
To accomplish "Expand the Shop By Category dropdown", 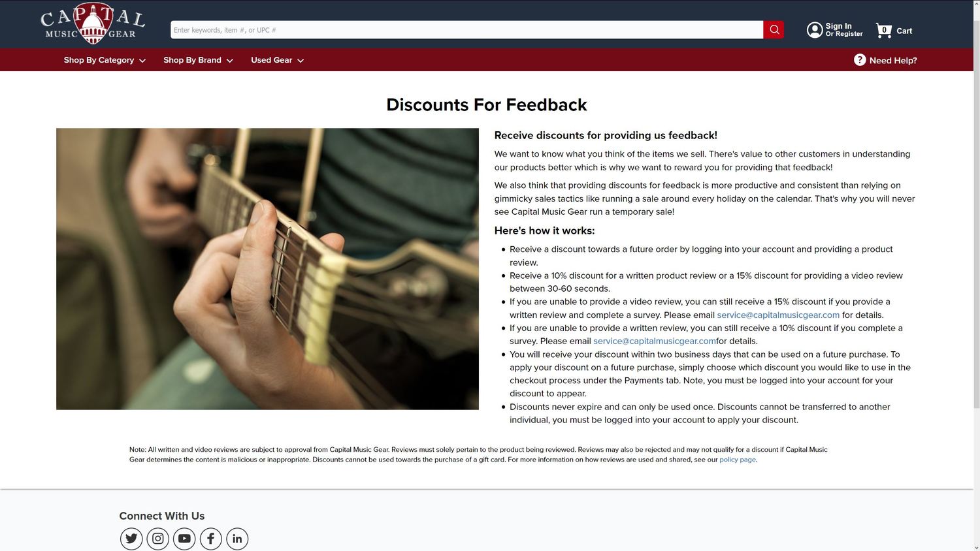I will [x=105, y=60].
